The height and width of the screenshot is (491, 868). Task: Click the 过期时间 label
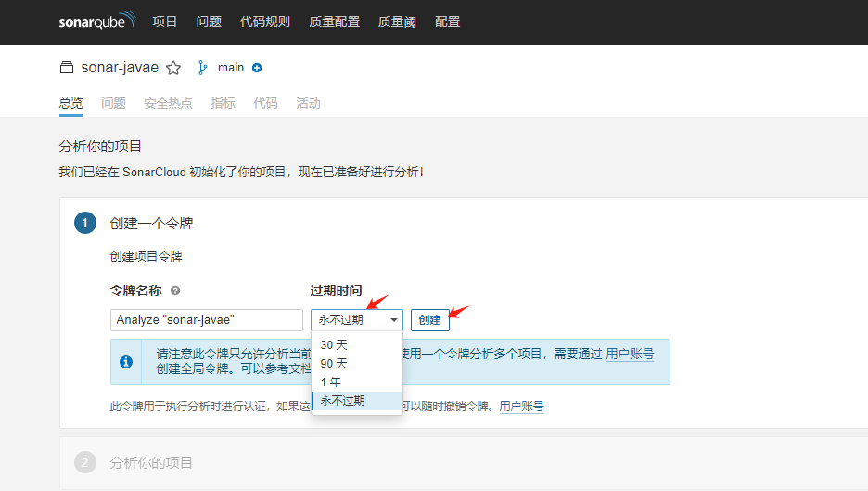point(336,291)
